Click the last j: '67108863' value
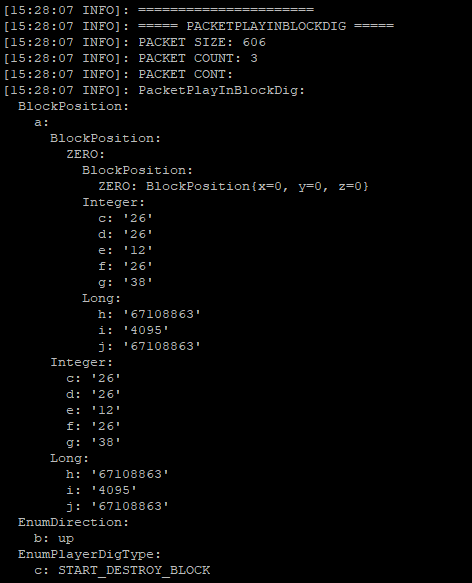The height and width of the screenshot is (583, 472). [x=117, y=506]
